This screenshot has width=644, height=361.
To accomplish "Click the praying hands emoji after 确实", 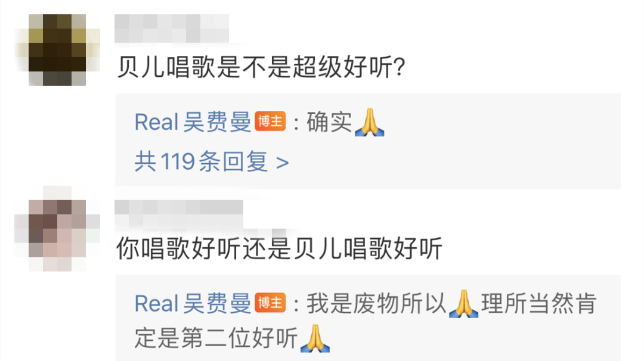I will coord(369,122).
